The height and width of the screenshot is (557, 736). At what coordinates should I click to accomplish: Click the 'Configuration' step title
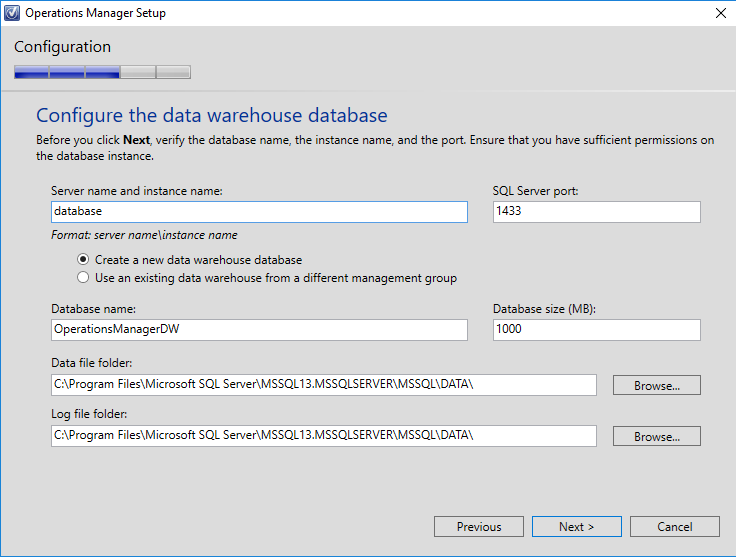62,47
